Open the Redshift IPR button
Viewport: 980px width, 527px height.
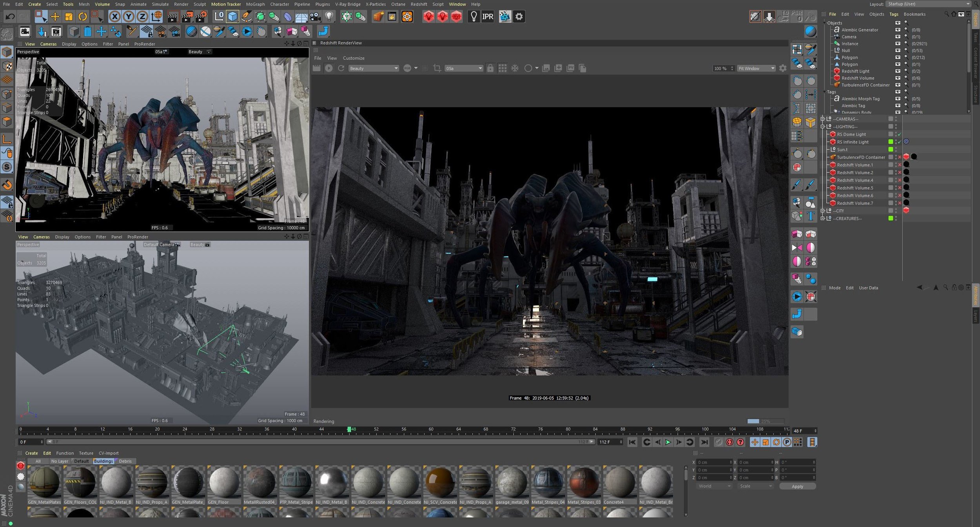(487, 16)
